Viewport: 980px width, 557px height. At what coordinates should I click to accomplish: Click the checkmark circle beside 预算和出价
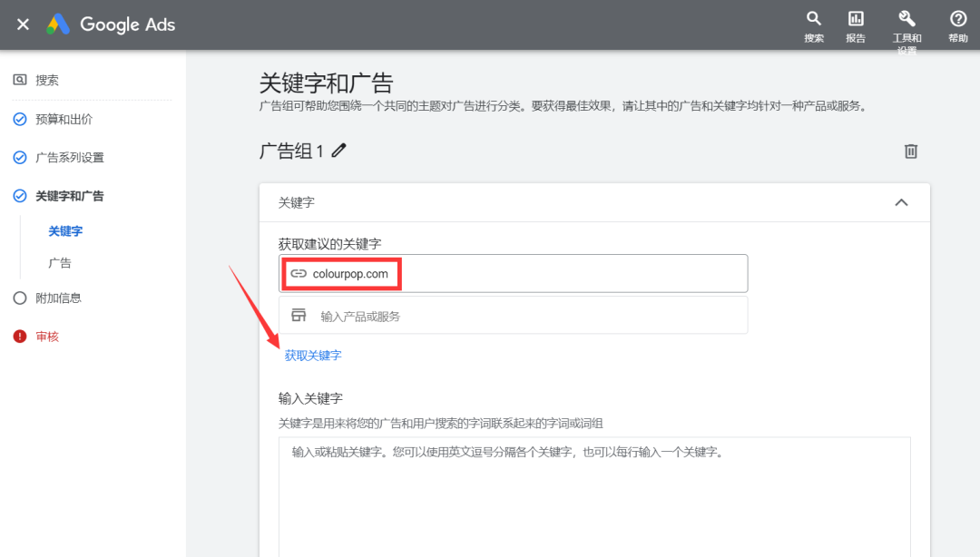18,118
